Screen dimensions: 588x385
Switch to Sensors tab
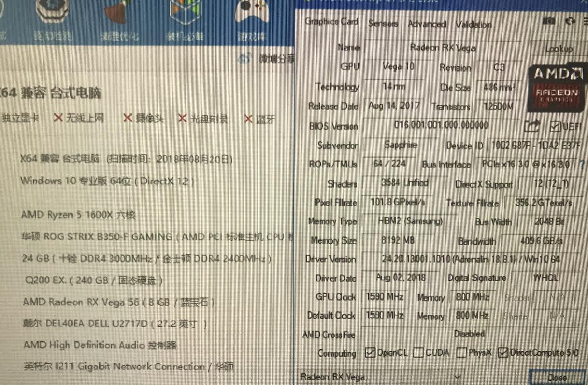point(383,24)
